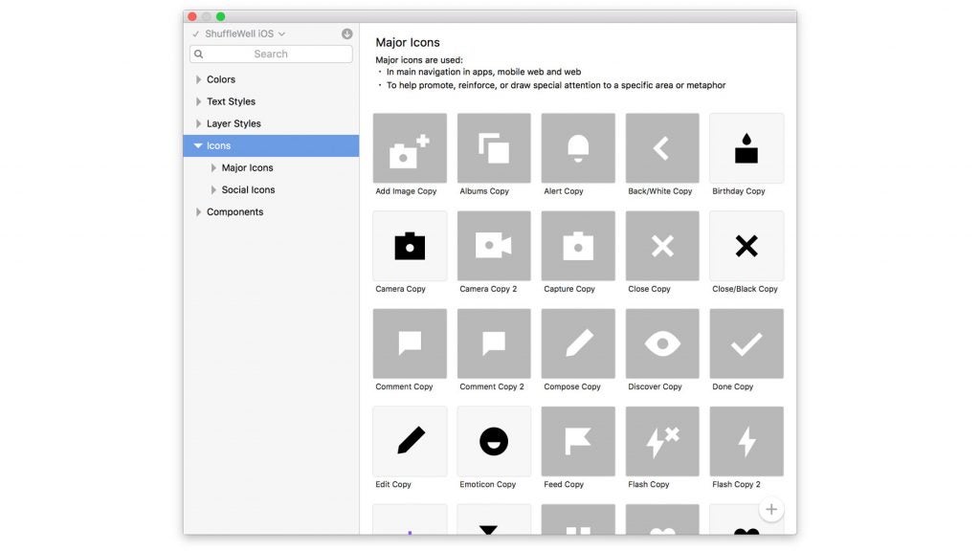Open Social Icons in the sidebar

coord(271,190)
